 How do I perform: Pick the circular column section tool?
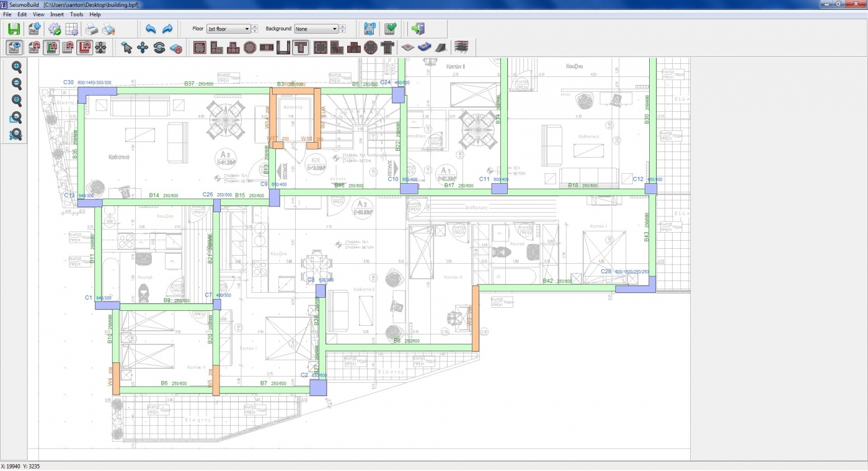250,47
